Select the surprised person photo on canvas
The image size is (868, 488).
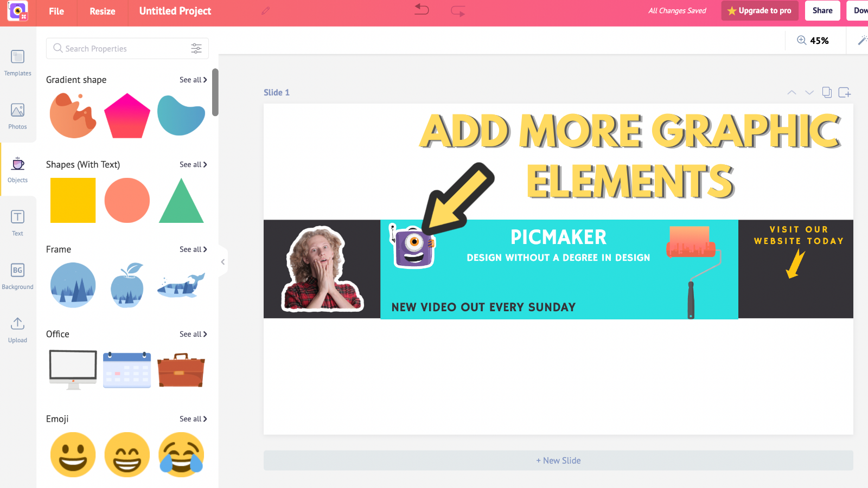tap(323, 269)
